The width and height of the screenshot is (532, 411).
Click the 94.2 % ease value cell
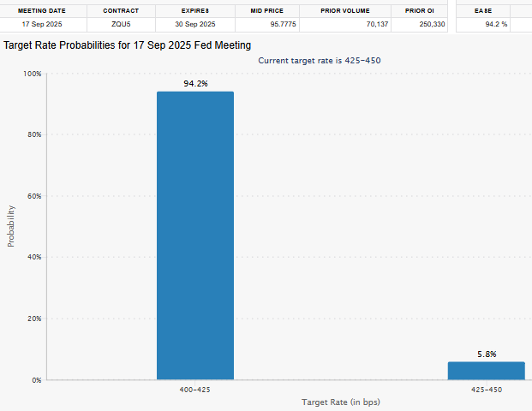(483, 25)
